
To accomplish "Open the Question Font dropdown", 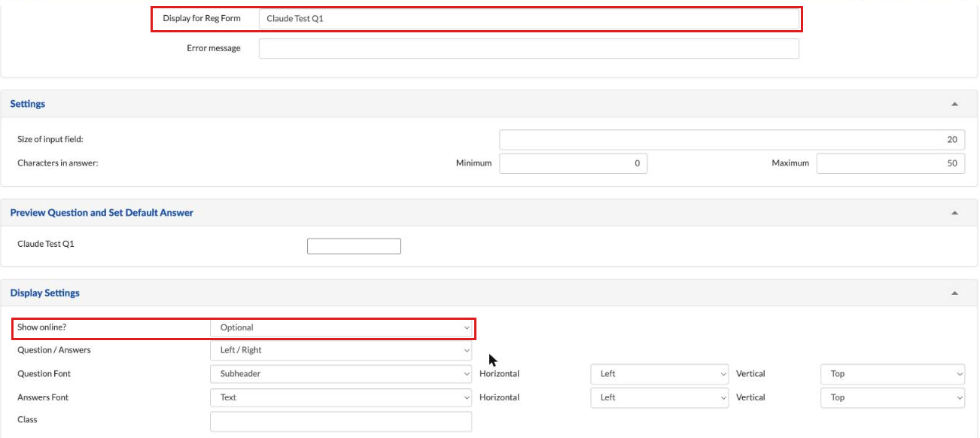I will pyautogui.click(x=341, y=374).
